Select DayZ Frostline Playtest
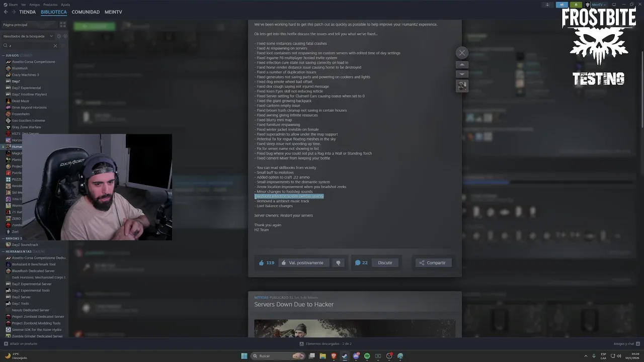Viewport: 644px width, 362px height. 29,95
